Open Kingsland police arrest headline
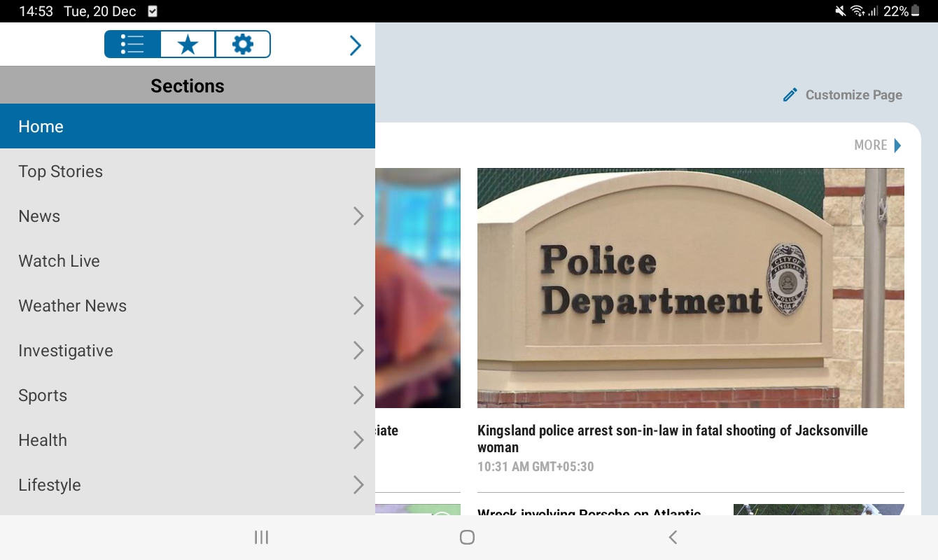This screenshot has width=938, height=560. coord(673,439)
